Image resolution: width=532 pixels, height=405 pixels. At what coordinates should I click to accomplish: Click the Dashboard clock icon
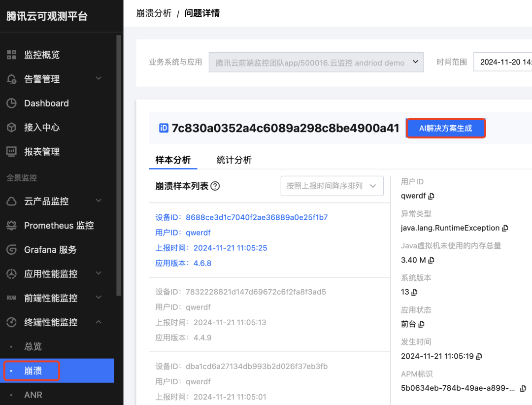coord(11,103)
